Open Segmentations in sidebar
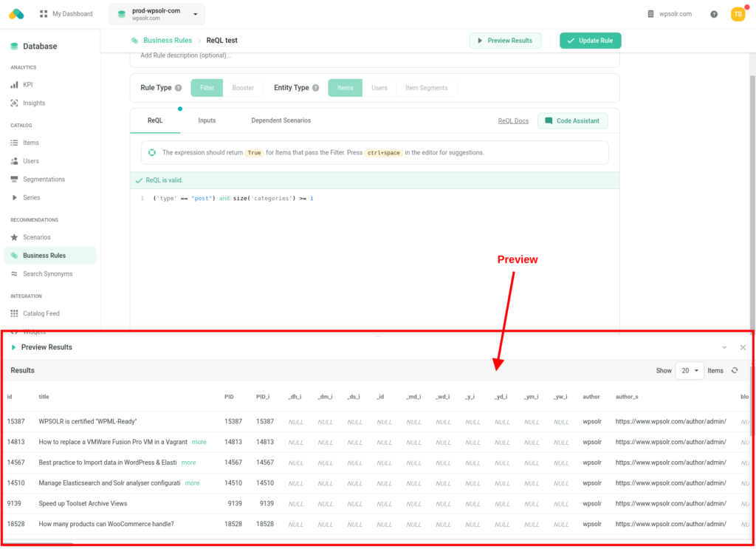The width and height of the screenshot is (756, 549). pos(44,180)
